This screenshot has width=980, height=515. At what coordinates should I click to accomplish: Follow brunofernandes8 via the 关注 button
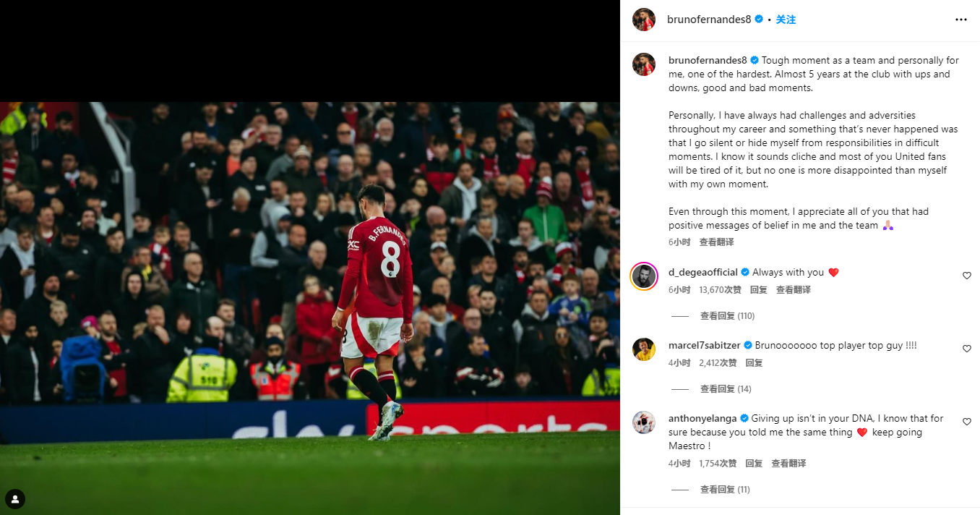786,20
